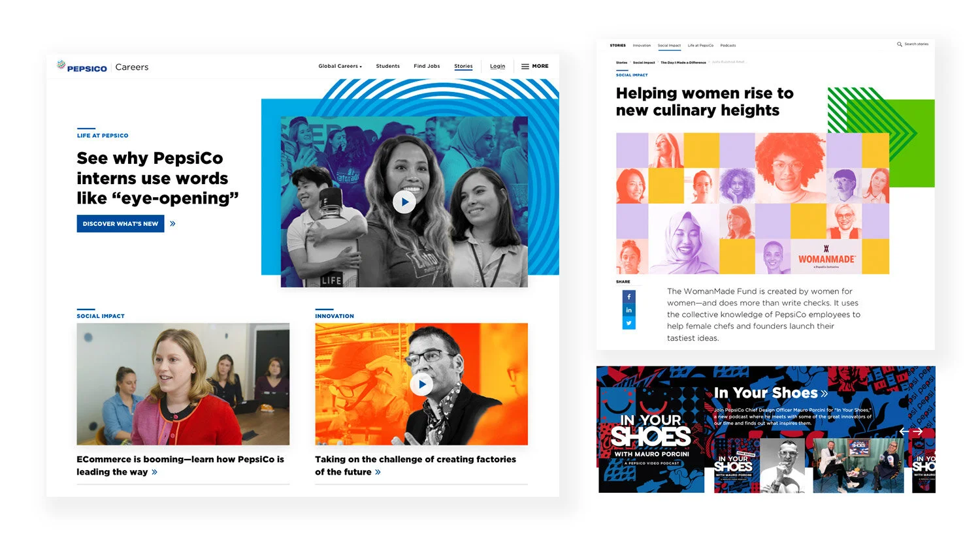This screenshot has width=980, height=551.
Task: Play the factories of the future video
Action: 421,384
